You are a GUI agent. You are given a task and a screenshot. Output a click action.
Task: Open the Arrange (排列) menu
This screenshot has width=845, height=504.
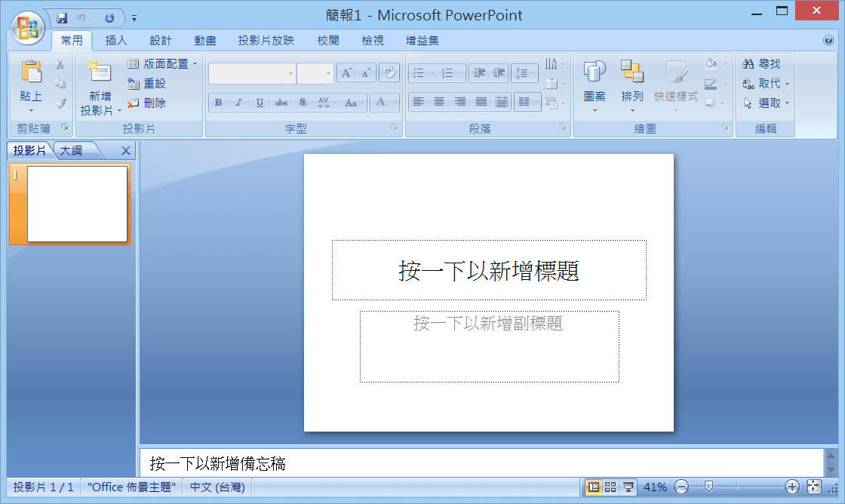[x=631, y=85]
